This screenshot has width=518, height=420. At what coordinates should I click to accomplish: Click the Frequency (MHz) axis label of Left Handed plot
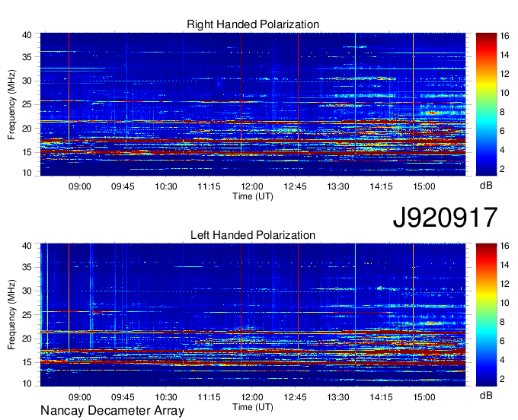pyautogui.click(x=11, y=315)
